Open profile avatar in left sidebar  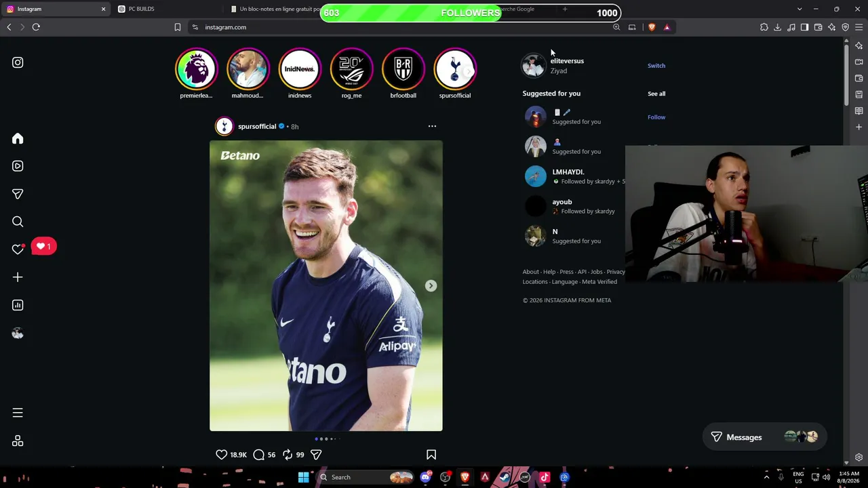[x=18, y=333]
